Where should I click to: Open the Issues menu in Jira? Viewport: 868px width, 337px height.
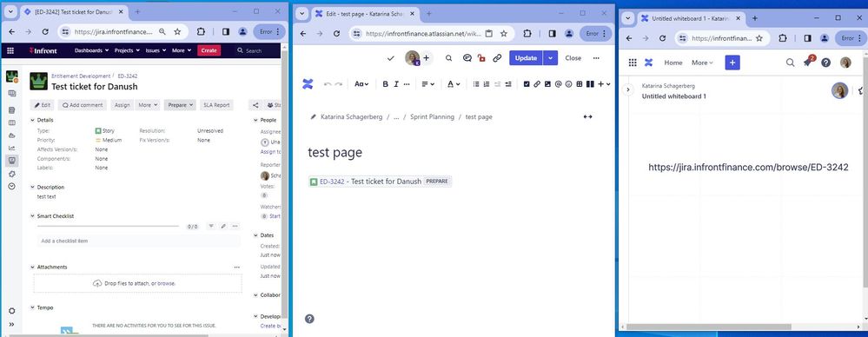pyautogui.click(x=155, y=50)
